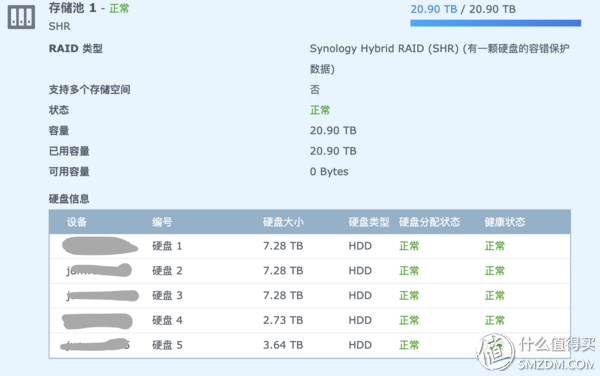Click the 编号 column header

[162, 222]
